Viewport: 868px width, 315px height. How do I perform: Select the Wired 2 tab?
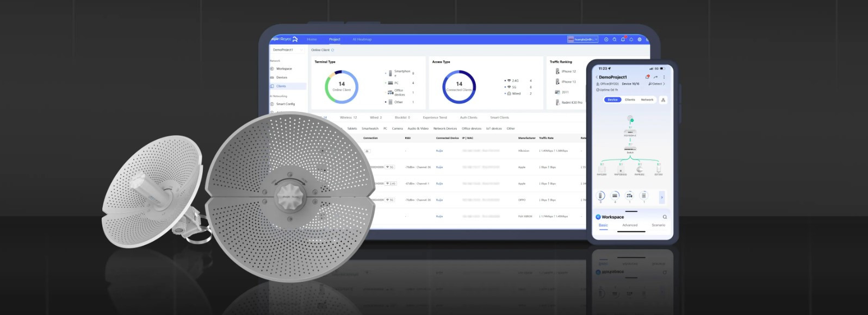tap(376, 117)
